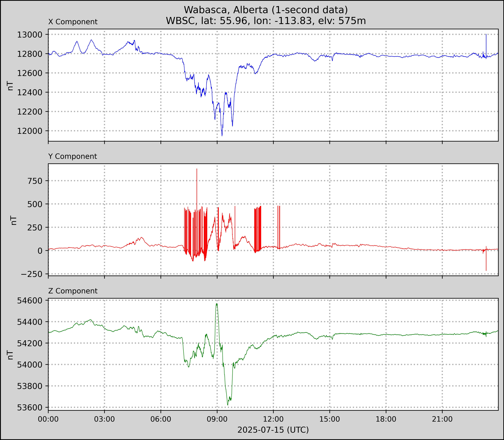Viewport: 504px width, 440px height.
Task: Click the '12:00' time axis label
Action: (273, 419)
